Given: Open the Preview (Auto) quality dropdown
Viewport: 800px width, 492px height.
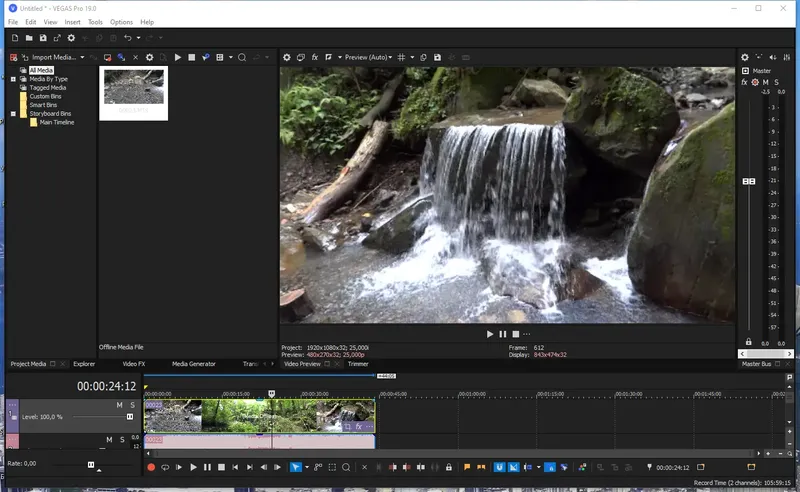Looking at the screenshot, I should tap(368, 57).
